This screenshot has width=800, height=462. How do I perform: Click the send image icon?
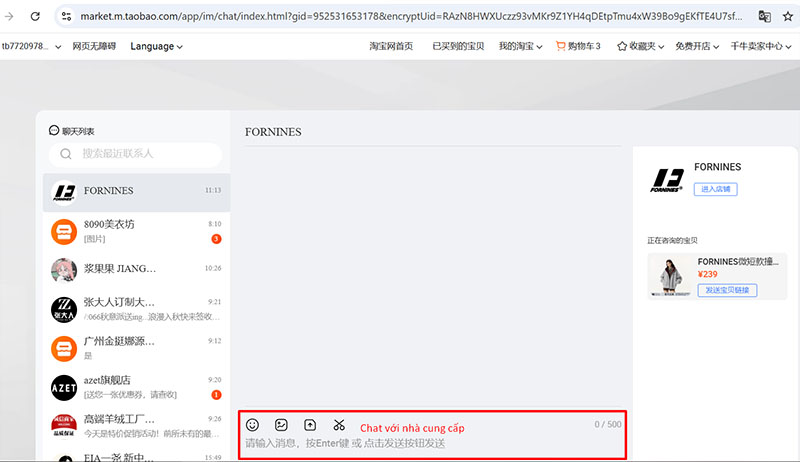click(x=282, y=425)
